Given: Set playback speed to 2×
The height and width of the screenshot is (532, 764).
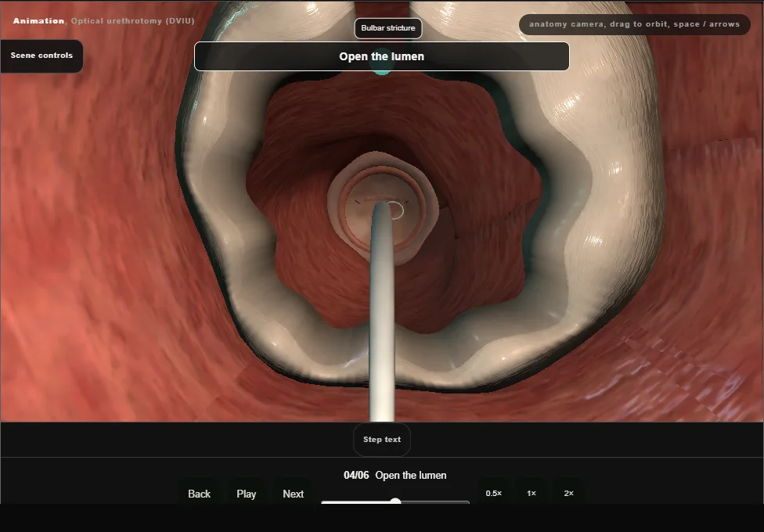Looking at the screenshot, I should tap(568, 493).
